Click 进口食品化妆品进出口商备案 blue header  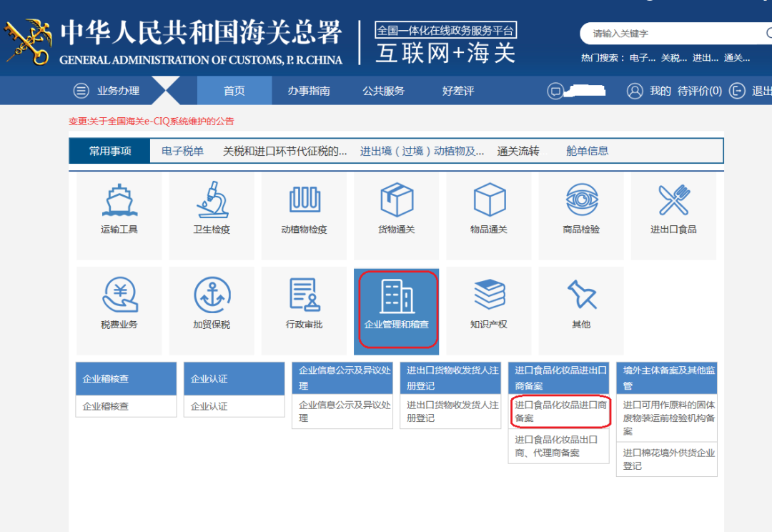click(x=559, y=378)
